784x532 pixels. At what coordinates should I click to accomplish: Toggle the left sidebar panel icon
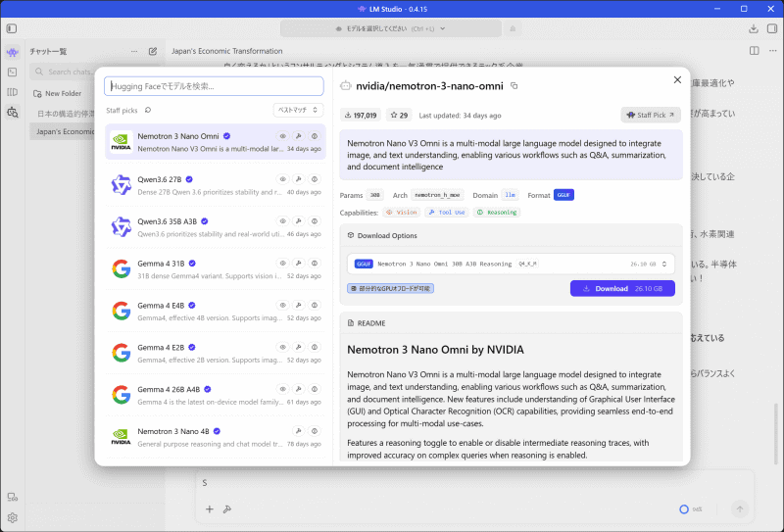coord(12,28)
